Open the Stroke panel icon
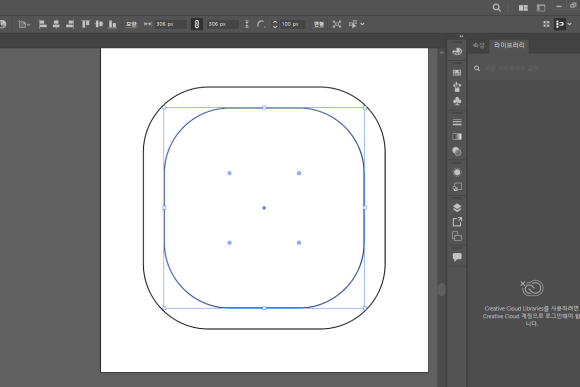This screenshot has width=580, height=387. (x=457, y=122)
